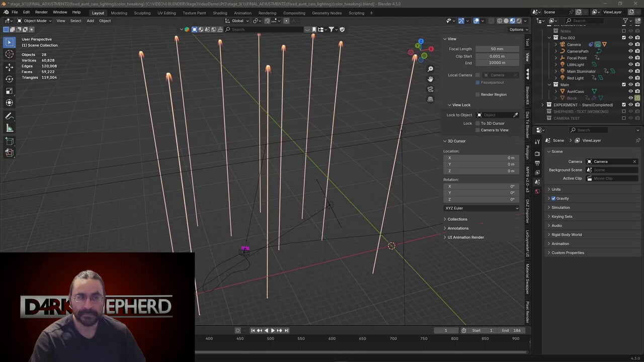644x362 pixels.
Task: Open the World properties tab icon
Action: click(537, 191)
